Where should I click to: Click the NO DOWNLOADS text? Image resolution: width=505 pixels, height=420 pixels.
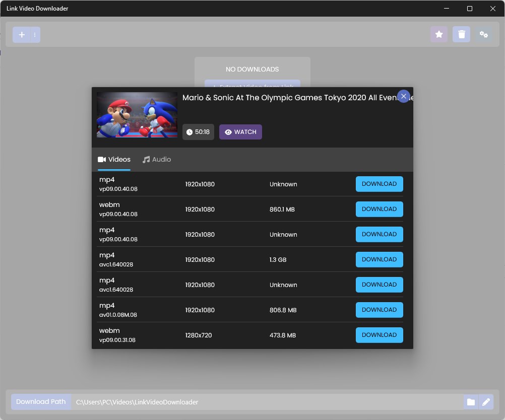252,69
